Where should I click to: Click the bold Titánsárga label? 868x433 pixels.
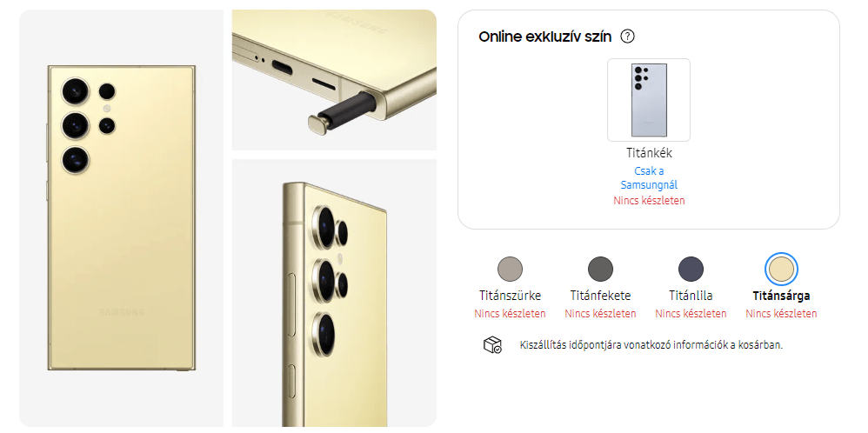(x=781, y=296)
